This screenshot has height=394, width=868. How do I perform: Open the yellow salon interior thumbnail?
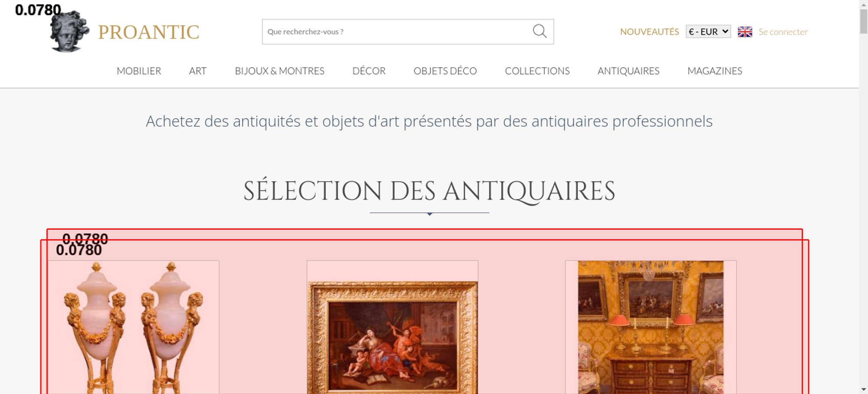pos(651,327)
